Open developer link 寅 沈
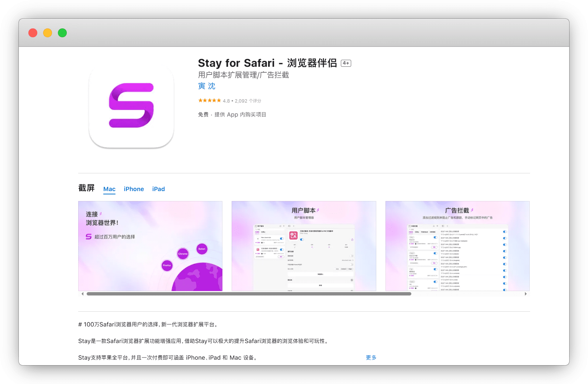This screenshot has width=588, height=384. click(x=207, y=86)
